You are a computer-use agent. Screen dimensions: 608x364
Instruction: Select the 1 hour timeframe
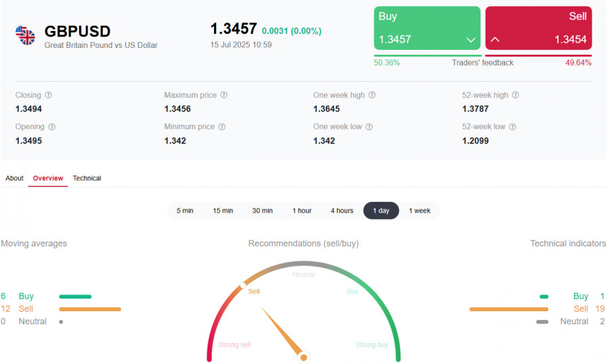point(302,211)
